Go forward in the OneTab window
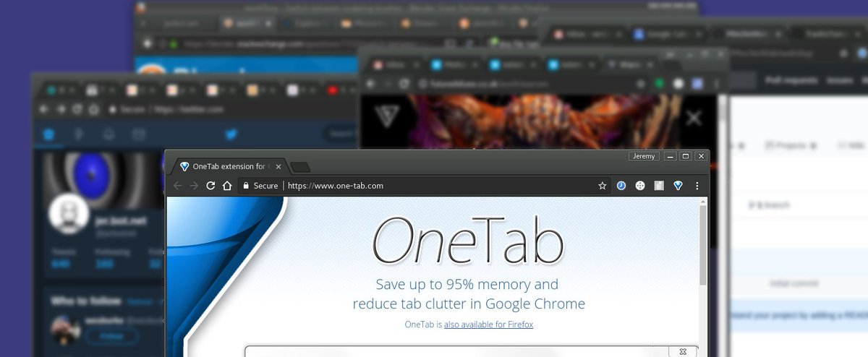Image resolution: width=868 pixels, height=357 pixels. 194,186
